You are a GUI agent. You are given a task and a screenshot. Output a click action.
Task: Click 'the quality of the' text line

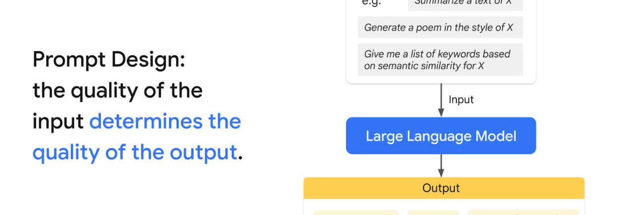(x=118, y=91)
